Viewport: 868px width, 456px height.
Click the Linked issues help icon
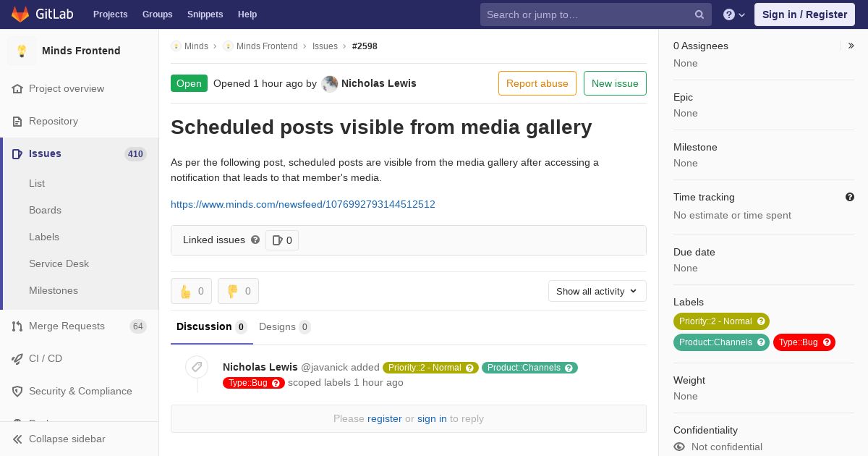coord(255,240)
